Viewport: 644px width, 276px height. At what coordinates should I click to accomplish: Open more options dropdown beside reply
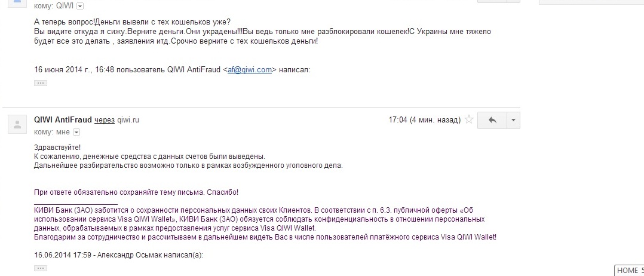513,120
